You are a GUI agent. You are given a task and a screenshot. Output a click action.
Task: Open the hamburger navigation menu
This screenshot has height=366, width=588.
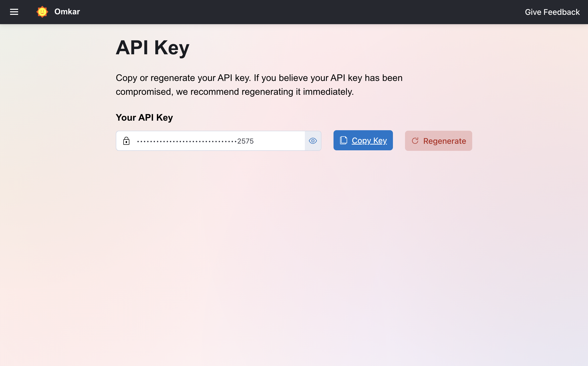(x=14, y=12)
